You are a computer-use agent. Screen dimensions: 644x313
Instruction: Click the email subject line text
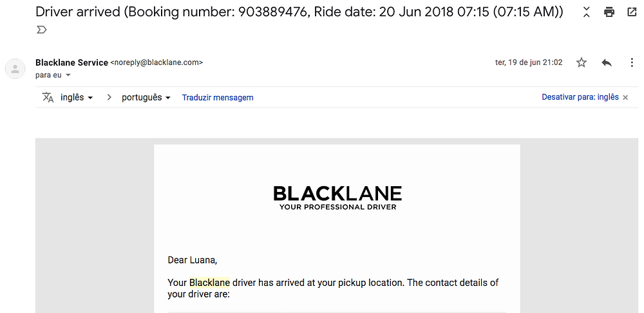click(x=299, y=12)
